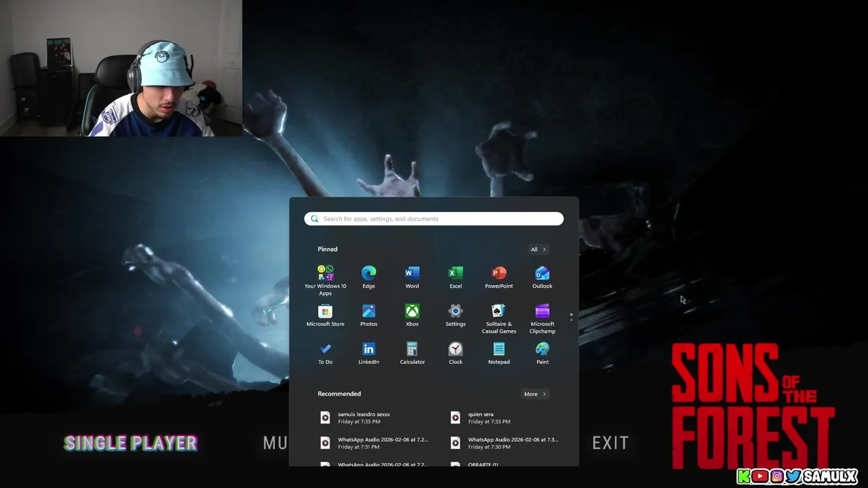
Task: Open the To Do app
Action: click(325, 353)
